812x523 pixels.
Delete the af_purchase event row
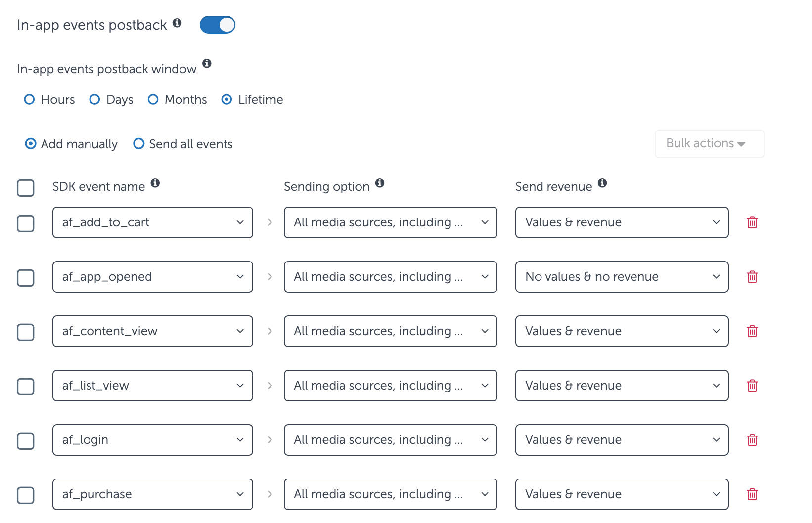(x=752, y=494)
